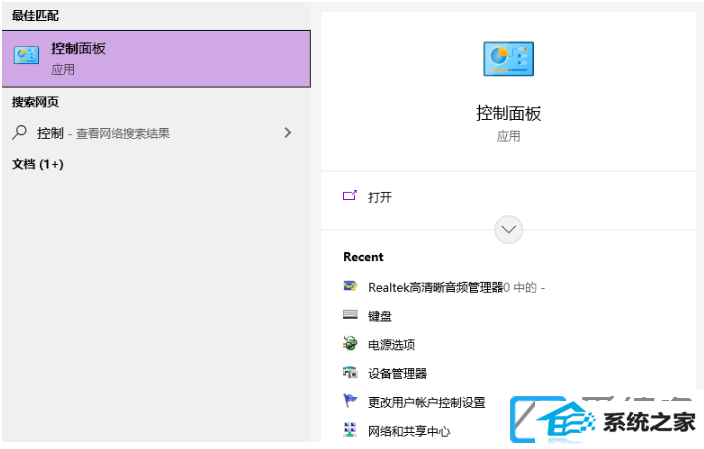The height and width of the screenshot is (449, 704).
Task: Click the device manager icon
Action: pyautogui.click(x=350, y=372)
